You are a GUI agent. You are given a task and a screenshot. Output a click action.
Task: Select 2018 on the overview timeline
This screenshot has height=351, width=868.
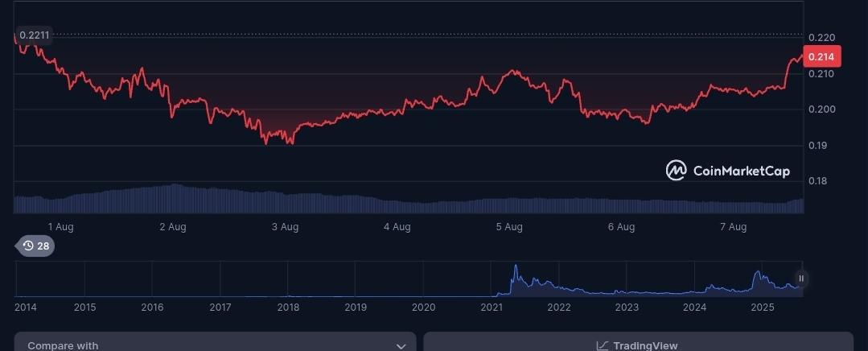click(288, 307)
